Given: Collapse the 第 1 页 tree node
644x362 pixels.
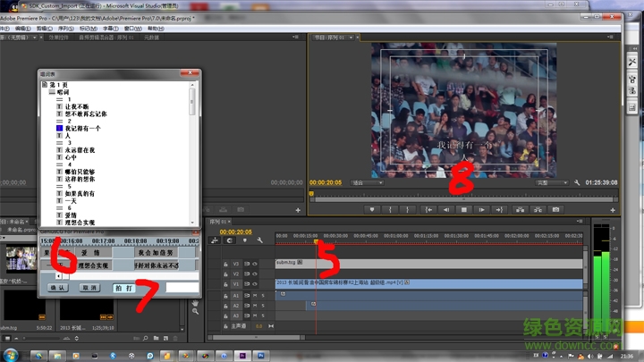Looking at the screenshot, I should coord(42,83).
